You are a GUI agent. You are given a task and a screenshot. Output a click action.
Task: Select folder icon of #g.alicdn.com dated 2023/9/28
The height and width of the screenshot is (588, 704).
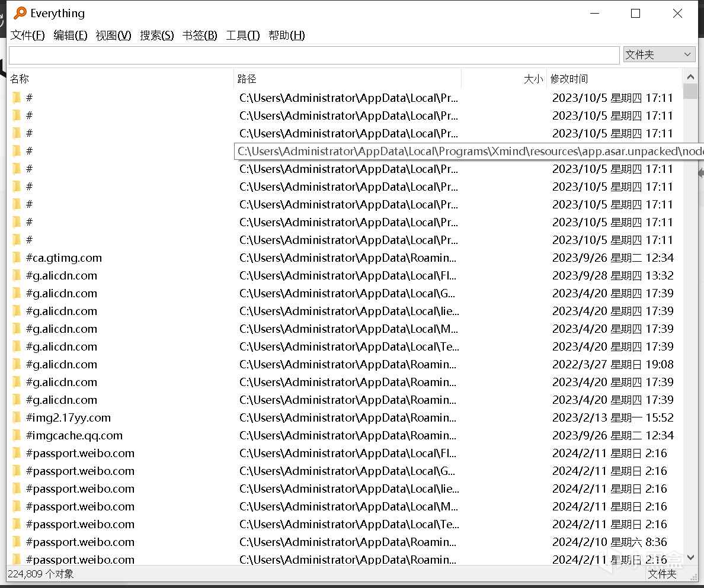[x=17, y=275]
